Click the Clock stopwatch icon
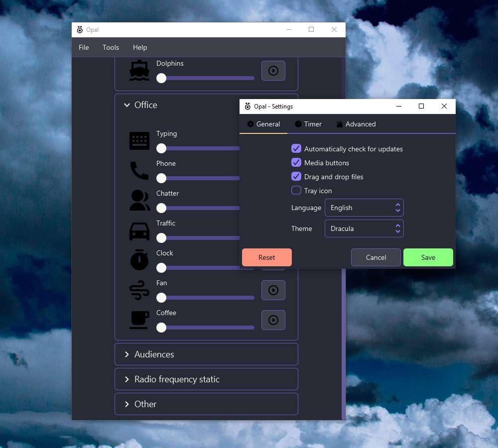 [139, 260]
